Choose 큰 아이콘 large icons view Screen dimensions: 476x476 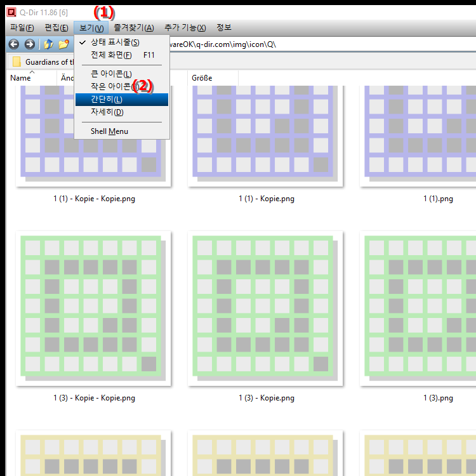(x=111, y=74)
